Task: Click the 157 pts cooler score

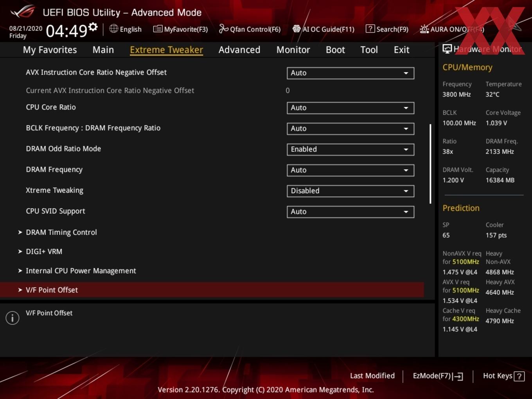Action: pyautogui.click(x=496, y=235)
